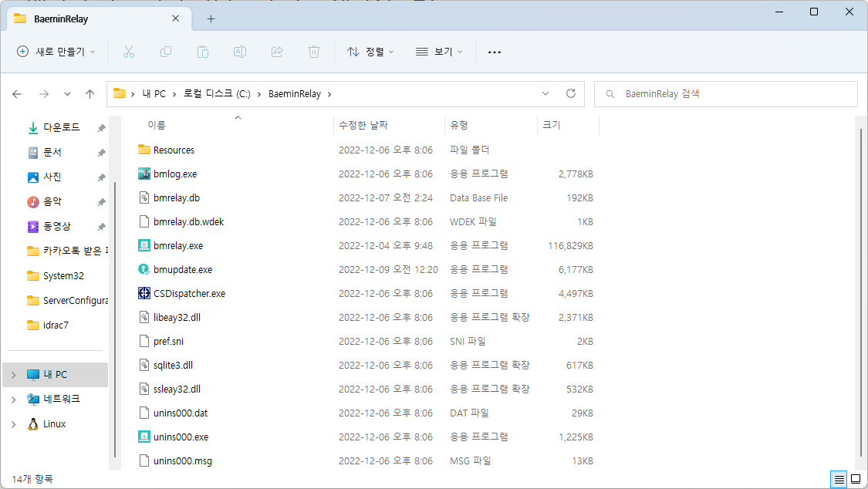Sort by the 유형 column header
Screen dimensions: 868x489
tap(491, 126)
